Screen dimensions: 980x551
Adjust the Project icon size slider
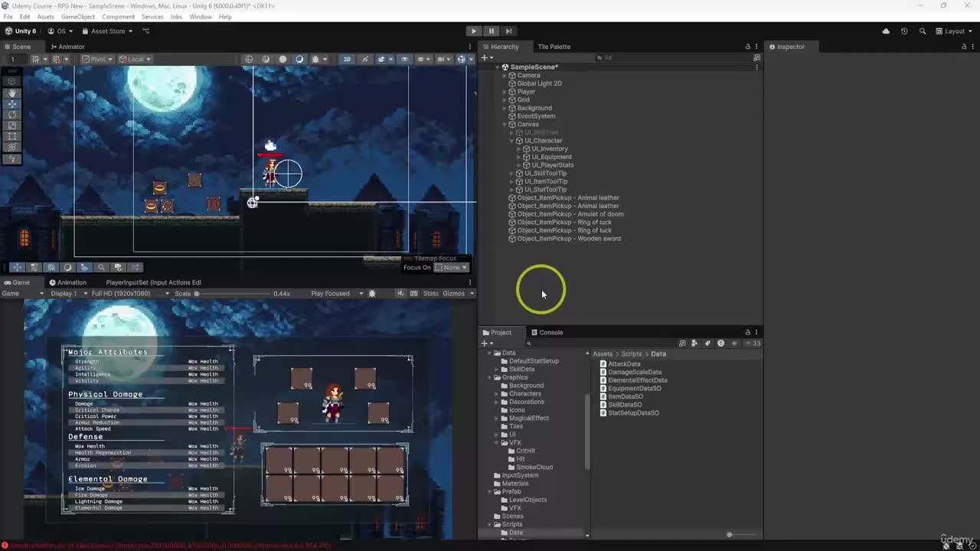[x=739, y=535]
